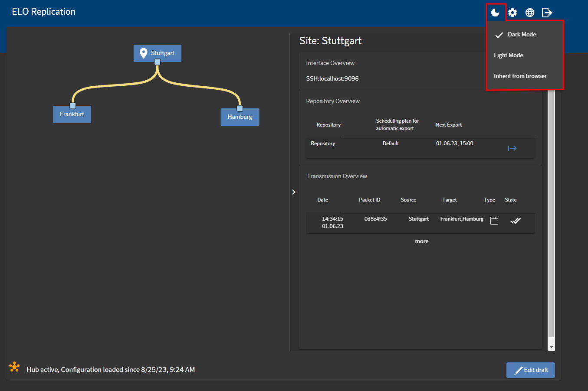Click the Site: Stuttgart heading

click(331, 41)
